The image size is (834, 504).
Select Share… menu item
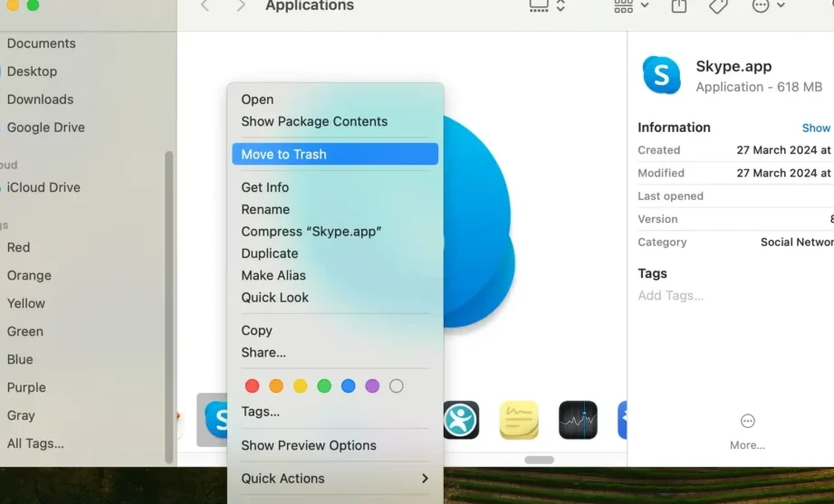[x=335, y=353]
